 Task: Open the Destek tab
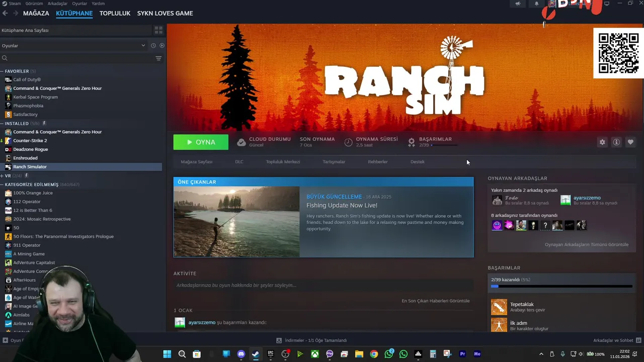tap(418, 162)
